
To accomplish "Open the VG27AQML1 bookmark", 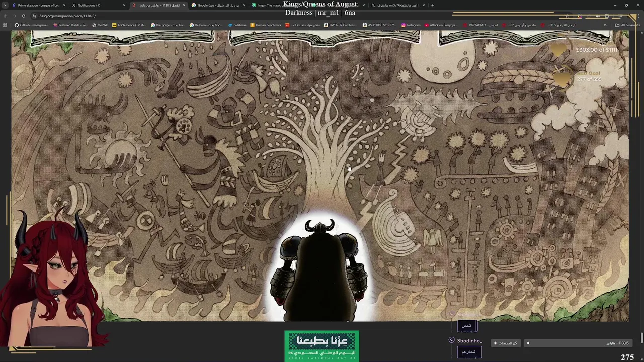I will pos(480,25).
